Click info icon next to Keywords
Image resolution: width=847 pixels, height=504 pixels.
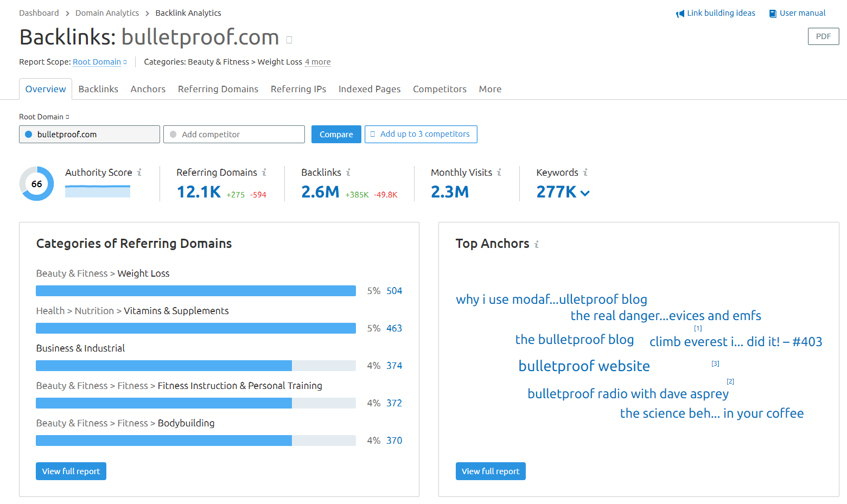[585, 172]
